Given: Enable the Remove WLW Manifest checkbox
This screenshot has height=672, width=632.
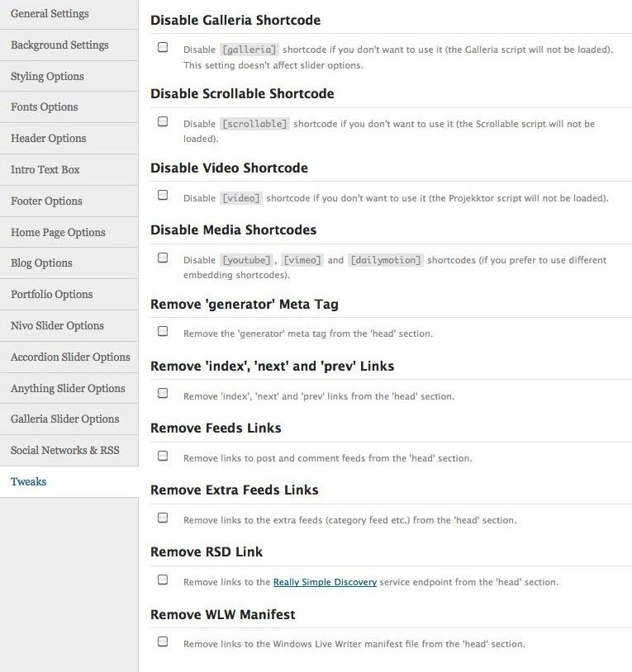Looking at the screenshot, I should click(x=163, y=642).
